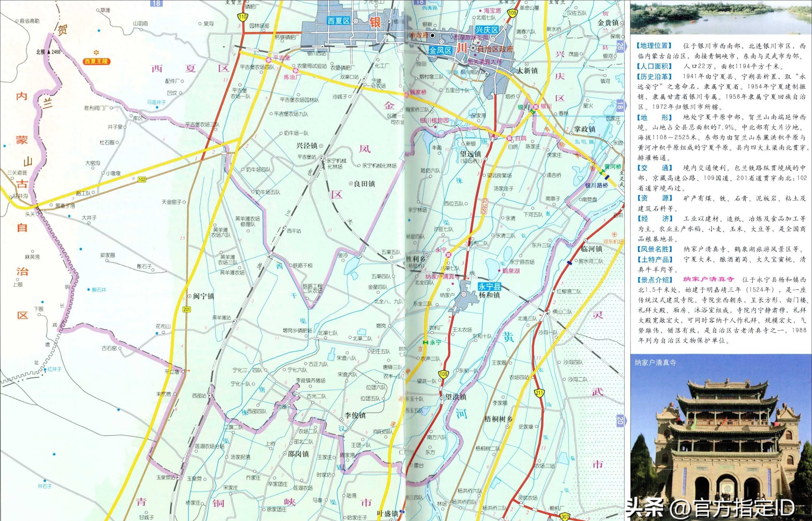The height and width of the screenshot is (521, 812).
Task: Click the 【地理位置】 section heading
Action: (654, 46)
